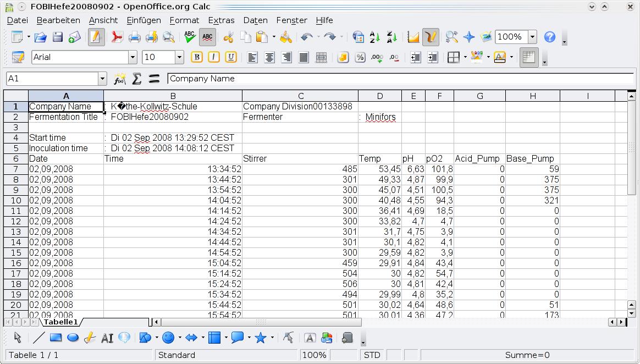Select row 6 header
Screen dimensions: 640x364
click(16, 159)
